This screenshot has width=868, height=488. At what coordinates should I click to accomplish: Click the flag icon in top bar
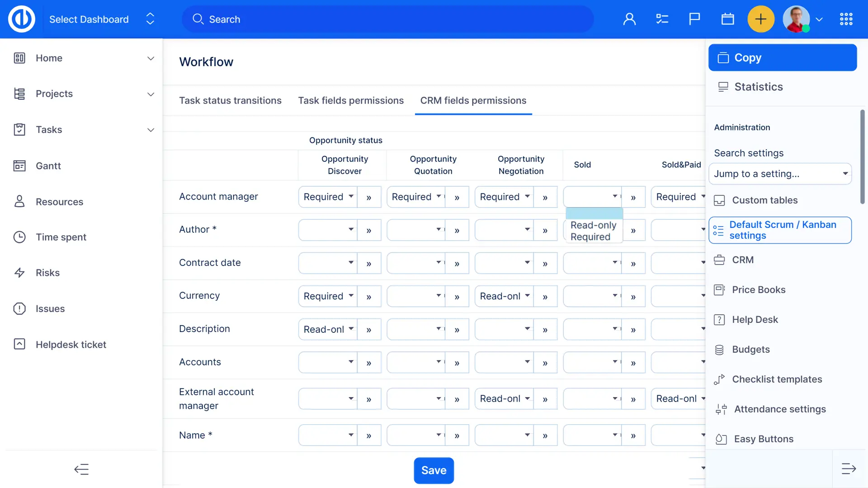tap(694, 19)
